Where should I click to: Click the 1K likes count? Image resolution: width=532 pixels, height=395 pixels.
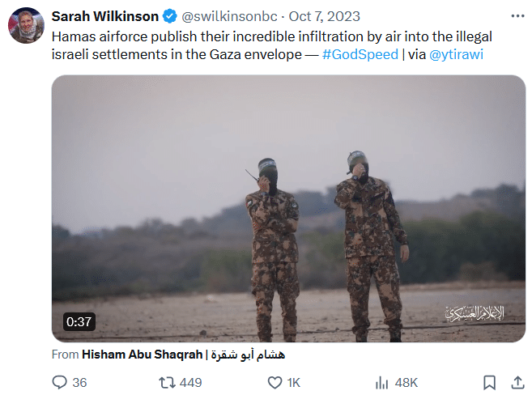293,383
